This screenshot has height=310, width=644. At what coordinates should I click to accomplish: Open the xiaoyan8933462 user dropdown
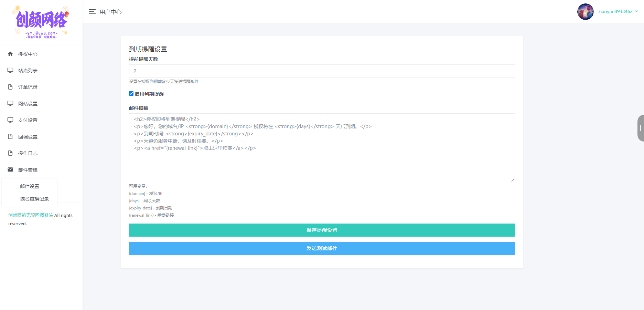click(618, 11)
